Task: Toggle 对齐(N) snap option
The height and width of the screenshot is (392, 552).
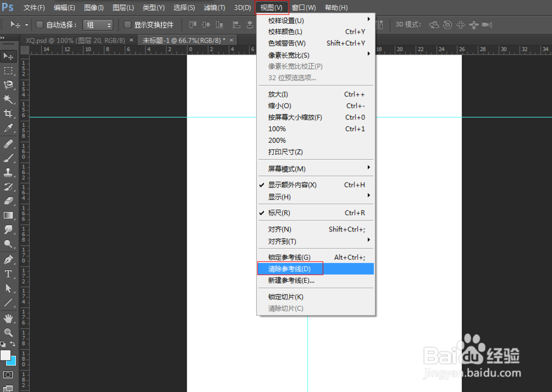Action: (x=316, y=229)
